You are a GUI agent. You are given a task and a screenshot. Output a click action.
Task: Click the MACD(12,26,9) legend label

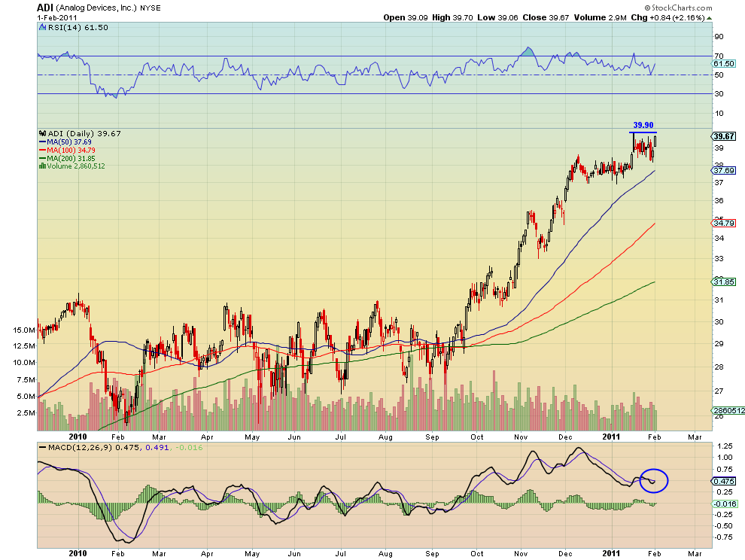(x=80, y=447)
